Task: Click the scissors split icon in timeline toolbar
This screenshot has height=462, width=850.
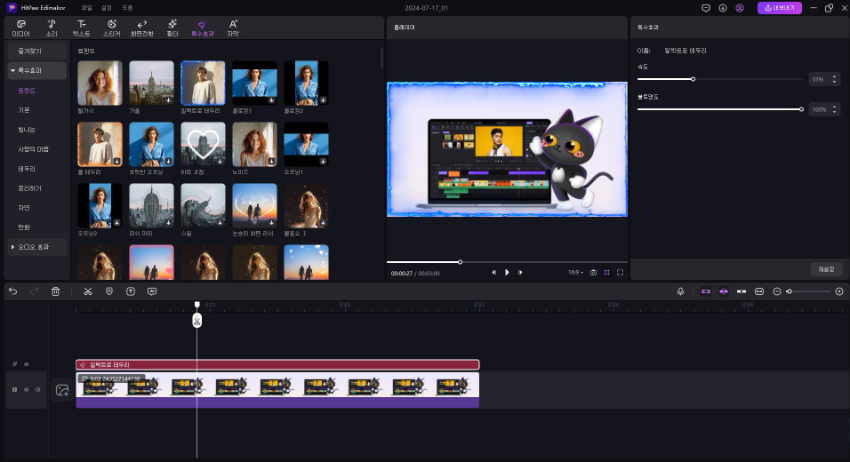Action: coord(88,291)
